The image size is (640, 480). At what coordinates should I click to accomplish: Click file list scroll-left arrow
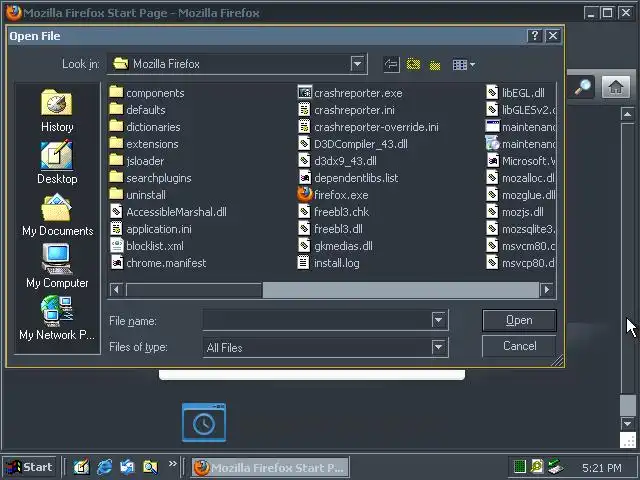[116, 290]
